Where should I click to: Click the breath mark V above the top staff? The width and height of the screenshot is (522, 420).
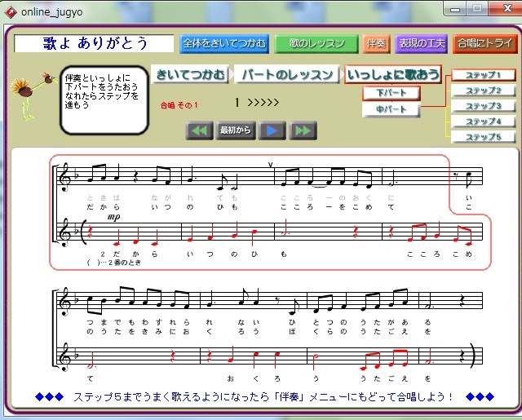(270, 165)
